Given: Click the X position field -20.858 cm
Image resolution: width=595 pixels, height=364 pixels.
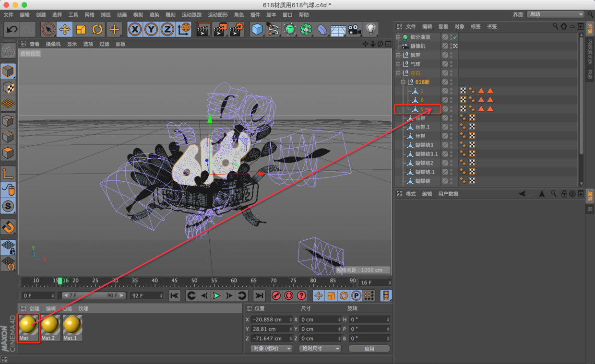Looking at the screenshot, I should click(272, 319).
